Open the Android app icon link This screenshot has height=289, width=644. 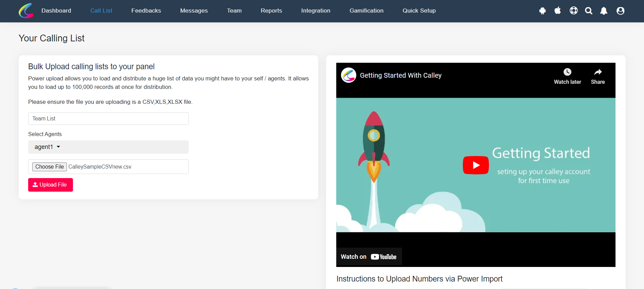542,11
